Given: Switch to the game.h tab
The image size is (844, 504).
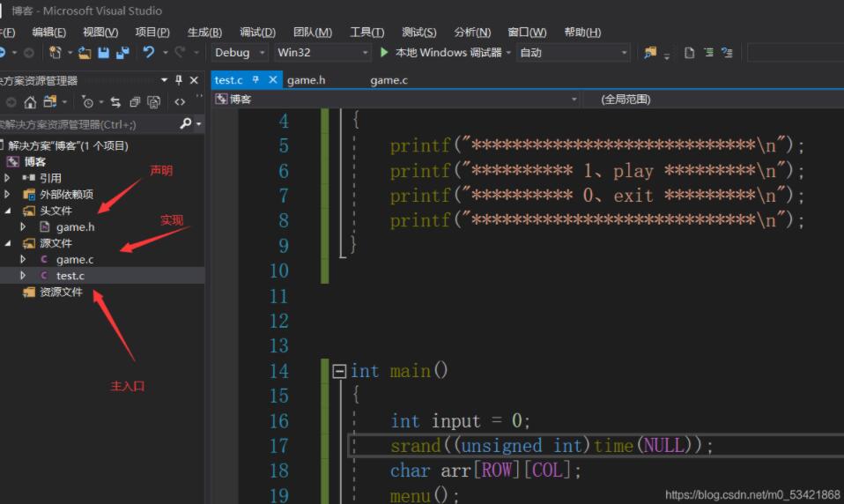Looking at the screenshot, I should 306,80.
